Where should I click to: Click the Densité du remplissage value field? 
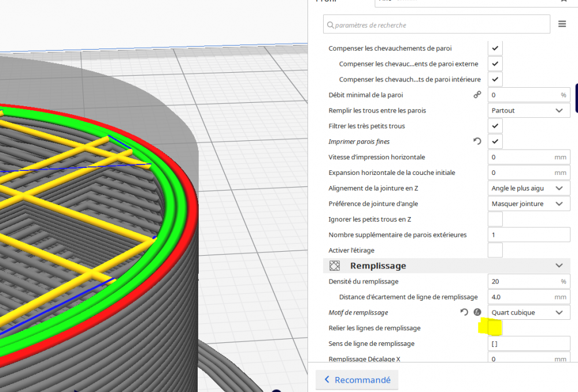(529, 281)
